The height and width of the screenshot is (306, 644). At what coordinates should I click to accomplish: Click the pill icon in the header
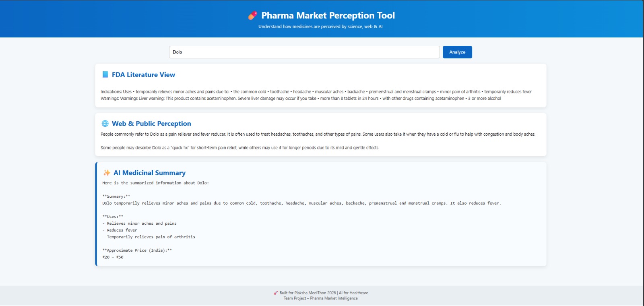click(252, 16)
